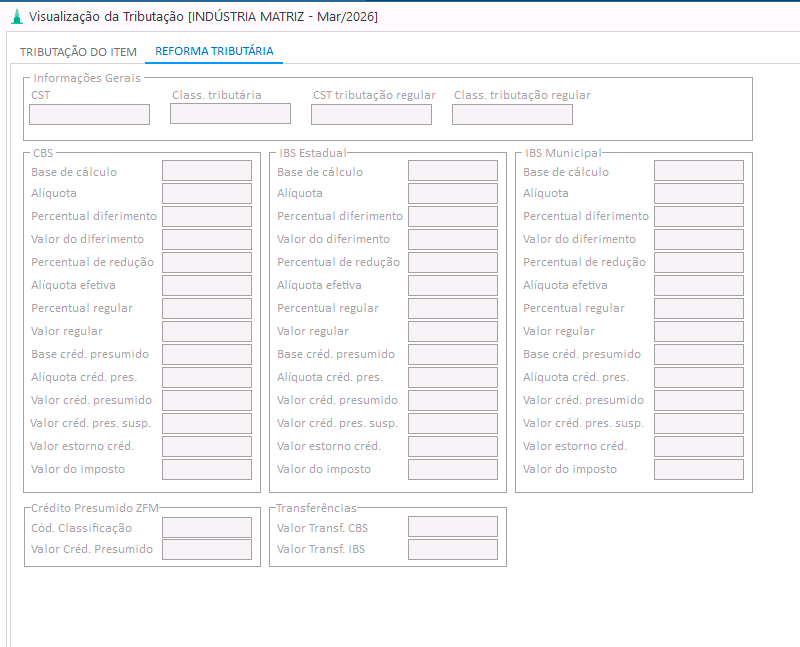
Task: Click the IBS Municipal Base créd. presumido field
Action: 699,355
